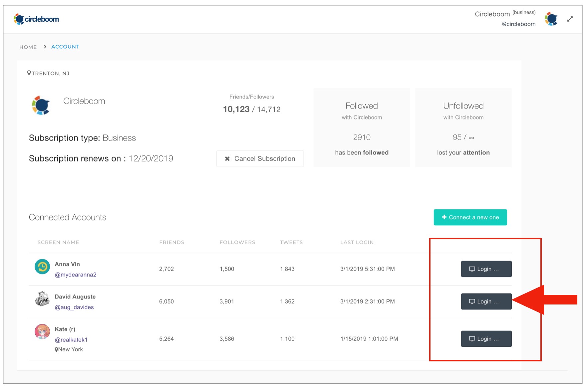Click the Unfollowed with Circleboom card

pyautogui.click(x=463, y=127)
